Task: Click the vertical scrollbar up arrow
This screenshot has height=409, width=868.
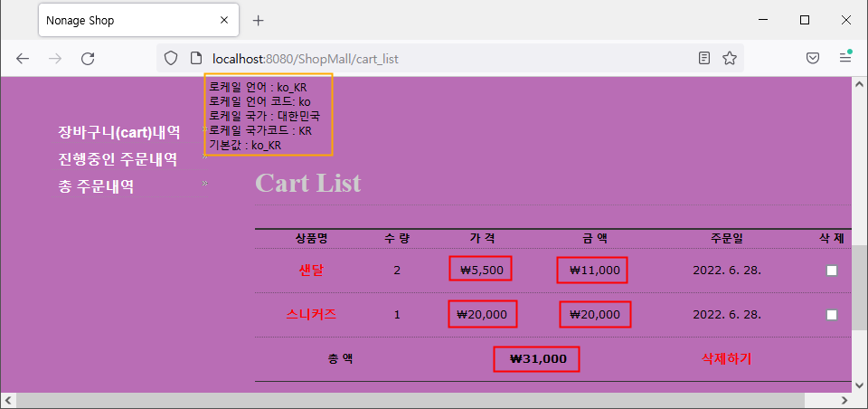Action: 859,85
